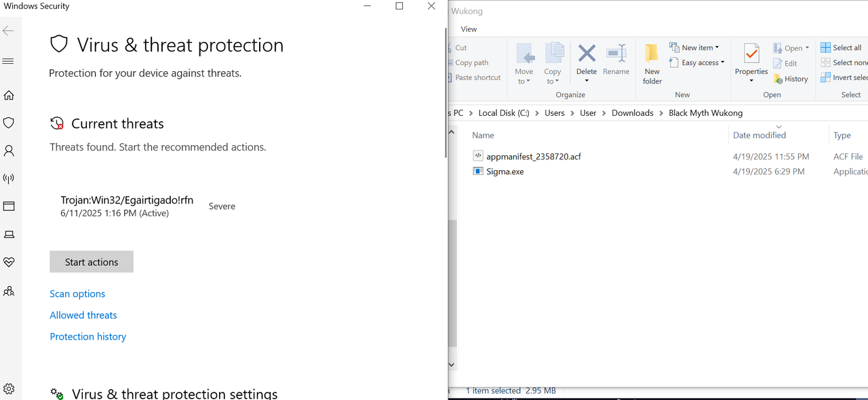
Task: Select file appmanifest_2358720.acf
Action: click(534, 157)
